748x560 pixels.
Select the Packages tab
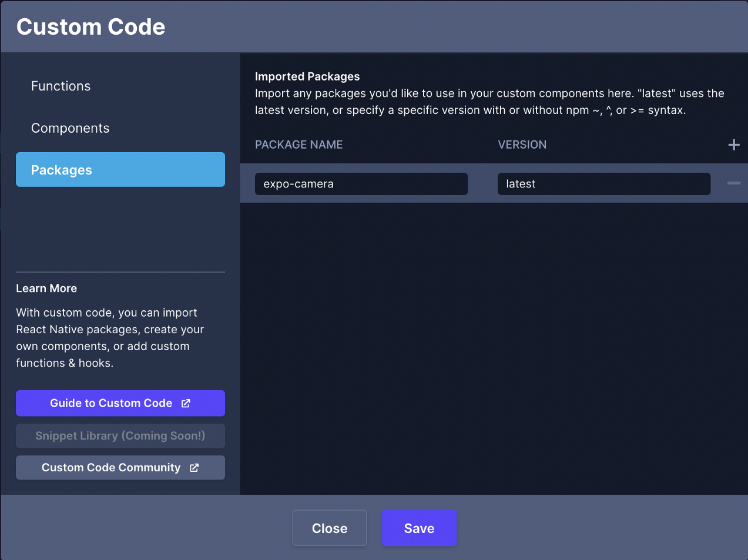(120, 170)
